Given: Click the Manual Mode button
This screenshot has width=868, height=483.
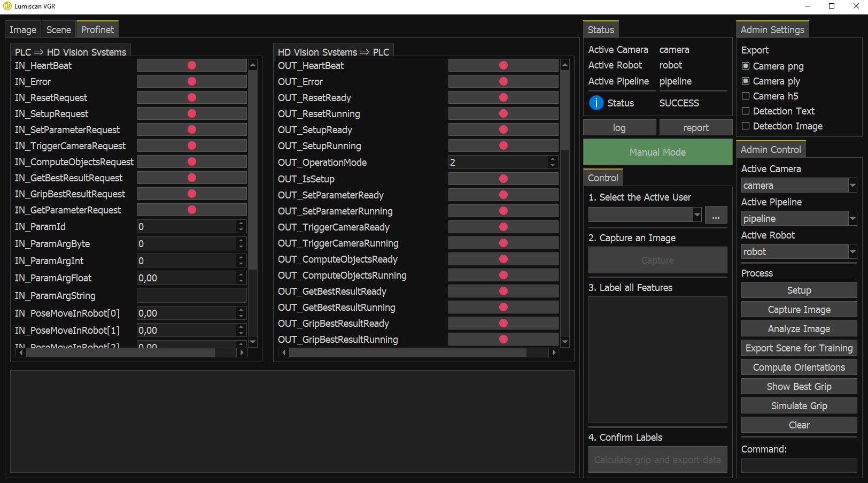Looking at the screenshot, I should pos(658,152).
